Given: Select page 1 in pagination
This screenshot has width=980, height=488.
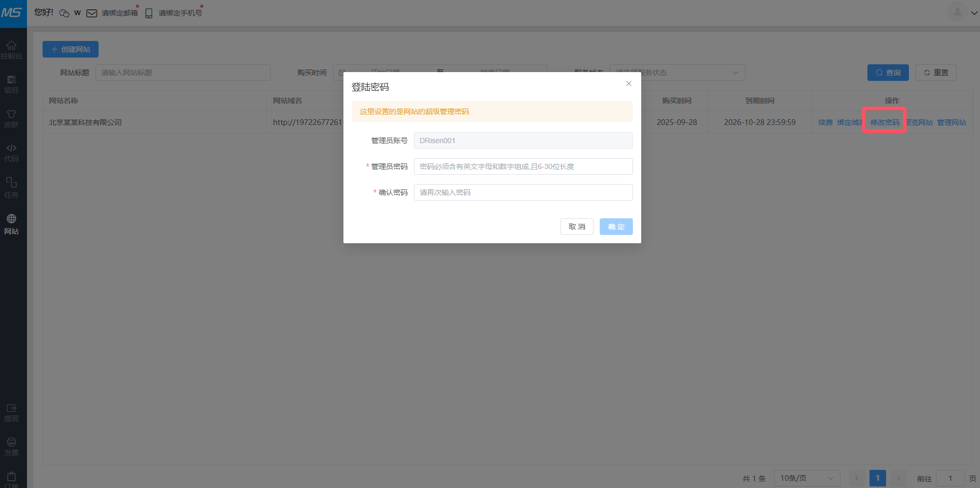Looking at the screenshot, I should pos(877,478).
